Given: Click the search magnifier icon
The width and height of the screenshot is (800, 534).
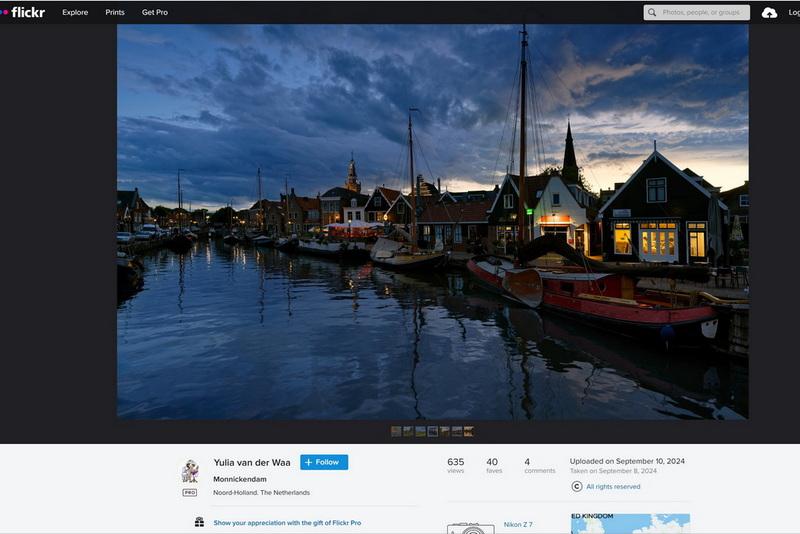Looking at the screenshot, I should pos(652,12).
